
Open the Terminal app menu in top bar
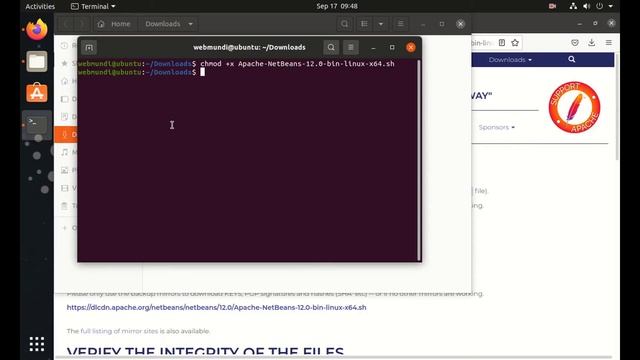[x=93, y=7]
